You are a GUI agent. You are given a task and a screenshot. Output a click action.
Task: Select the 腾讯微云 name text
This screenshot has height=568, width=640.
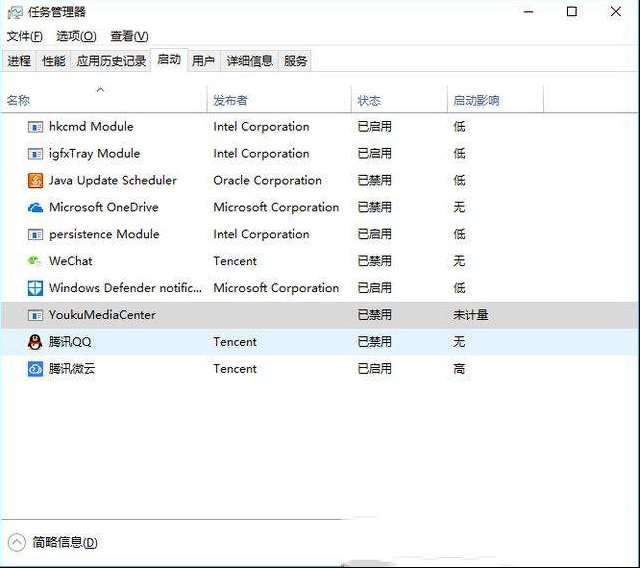[x=72, y=369]
